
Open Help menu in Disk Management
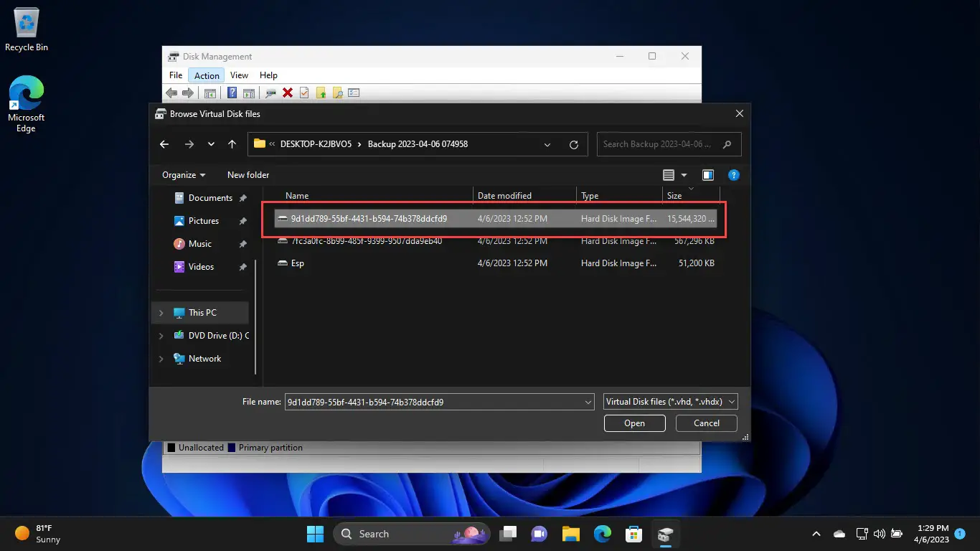coord(268,75)
